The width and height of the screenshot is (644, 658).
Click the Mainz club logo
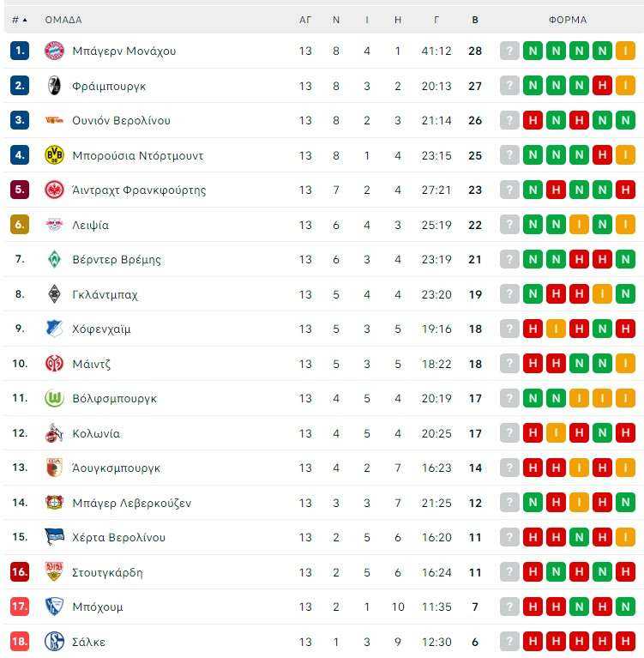tap(54, 364)
